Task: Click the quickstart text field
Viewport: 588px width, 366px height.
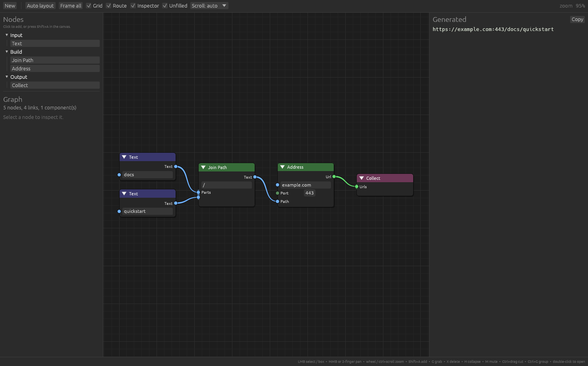Action: pos(147,211)
